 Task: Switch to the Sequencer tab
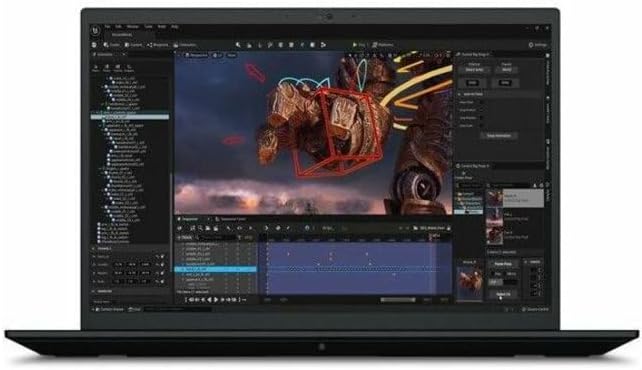pyautogui.click(x=189, y=219)
